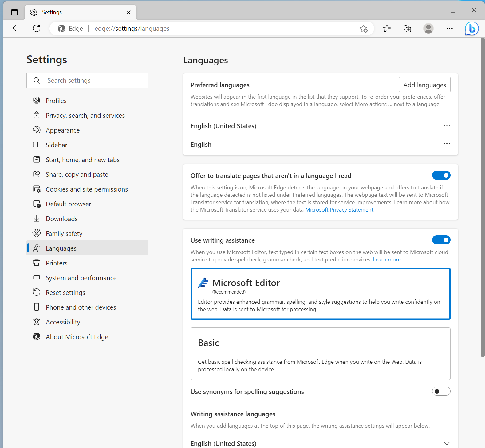Open Collections icon in toolbar

tap(407, 29)
